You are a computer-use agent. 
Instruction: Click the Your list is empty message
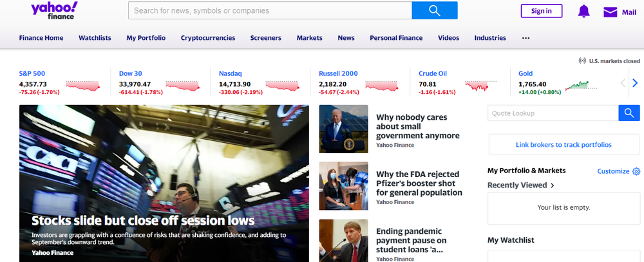pyautogui.click(x=563, y=208)
